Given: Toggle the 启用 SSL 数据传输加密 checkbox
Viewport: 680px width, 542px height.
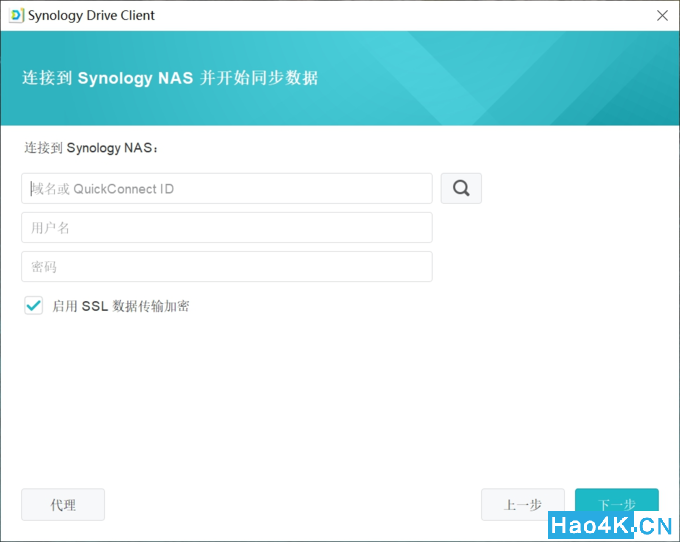Looking at the screenshot, I should [x=33, y=305].
